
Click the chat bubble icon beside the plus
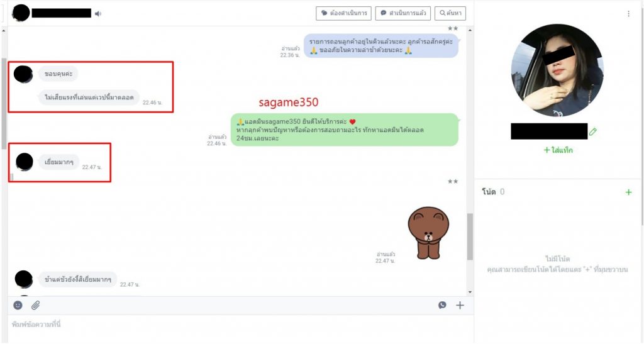(x=442, y=305)
